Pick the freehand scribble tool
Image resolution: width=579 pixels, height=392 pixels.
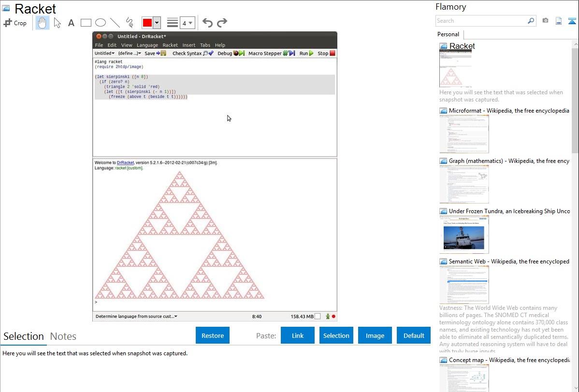[x=130, y=23]
